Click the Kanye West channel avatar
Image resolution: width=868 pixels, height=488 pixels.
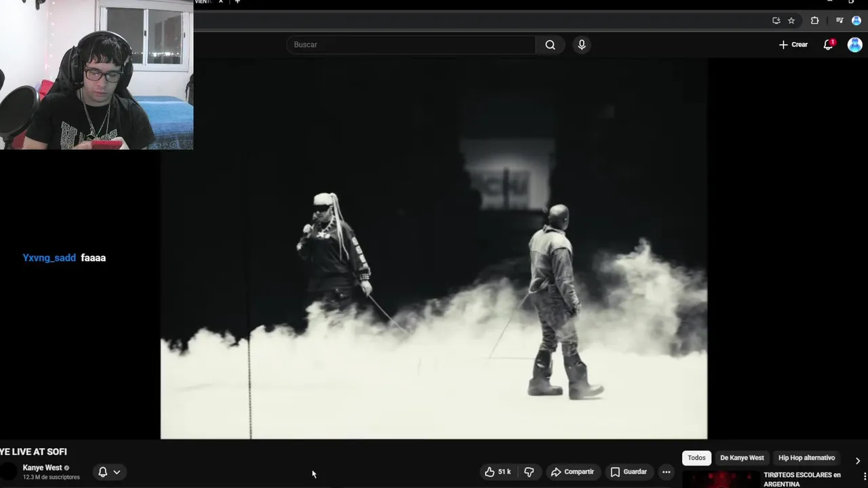click(8, 472)
